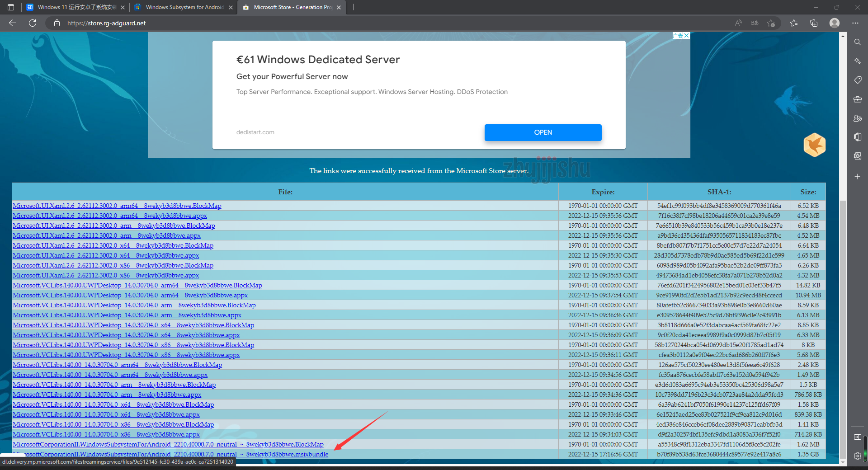This screenshot has height=470, width=868.
Task: Download VCLibs.140.00 14.0.30704.0 arm BlockMap link
Action: click(x=114, y=385)
